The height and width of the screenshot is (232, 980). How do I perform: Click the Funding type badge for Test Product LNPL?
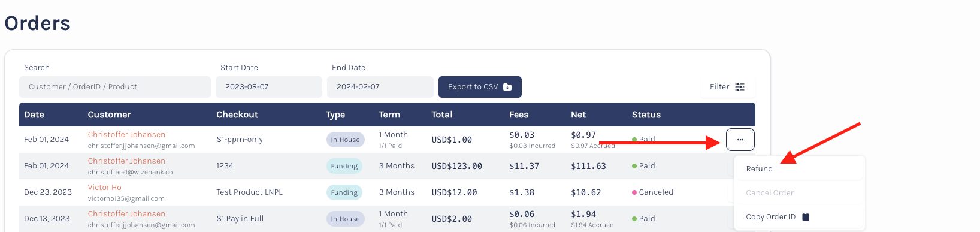tap(344, 192)
